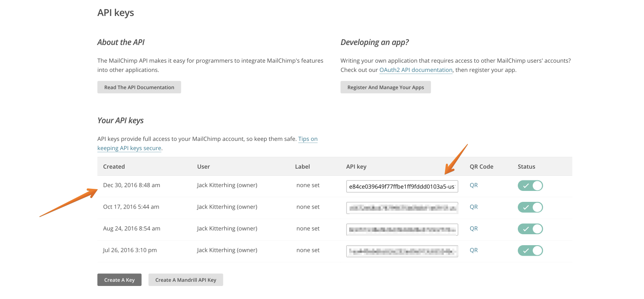Toggle status for Aug 24, 2016 key
Screen dimensions: 644x299
[x=530, y=229]
